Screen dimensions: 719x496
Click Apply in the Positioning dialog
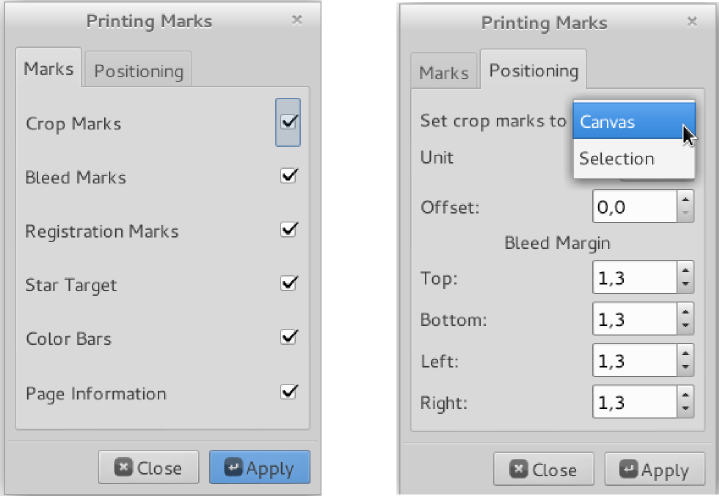[x=653, y=470]
